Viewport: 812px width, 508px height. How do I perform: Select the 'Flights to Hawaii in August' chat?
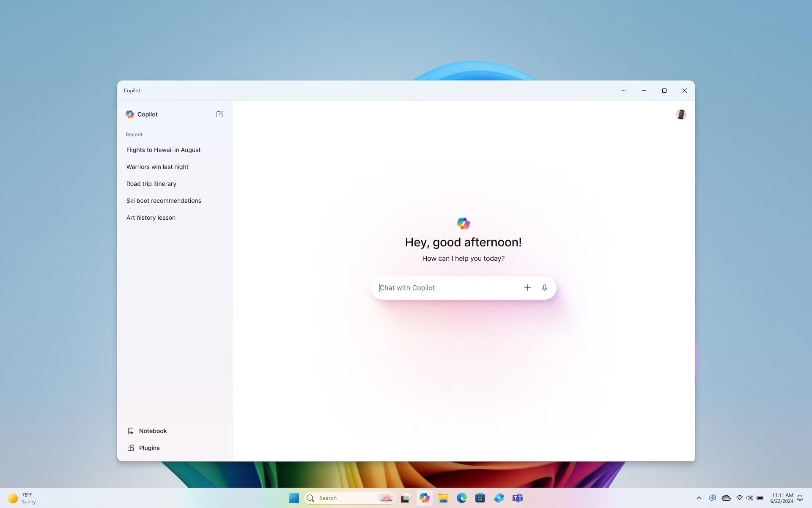[x=163, y=150]
